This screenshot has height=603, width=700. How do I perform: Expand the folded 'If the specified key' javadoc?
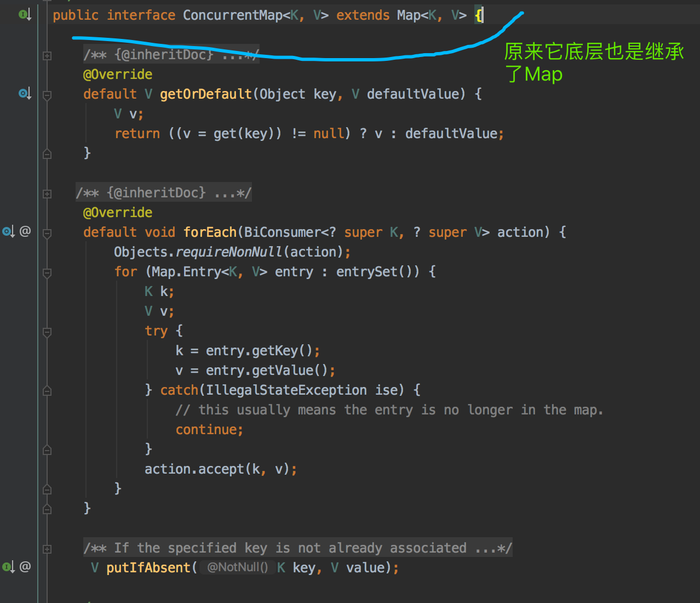pos(47,549)
